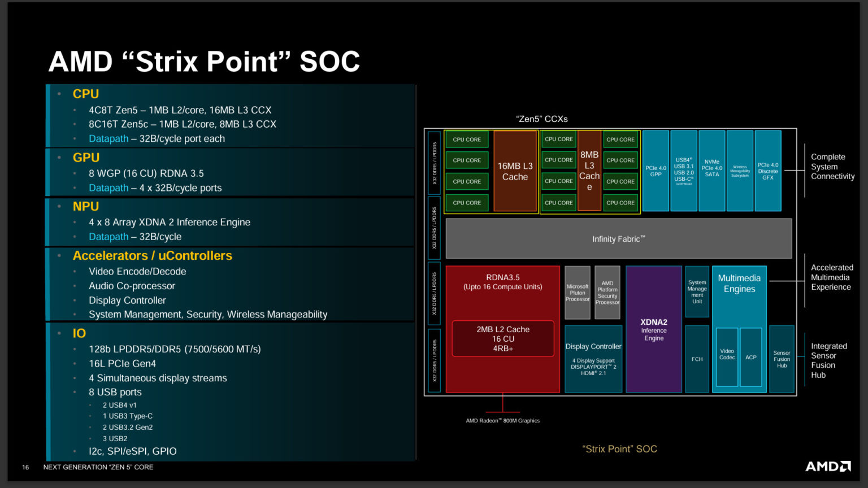
Task: Select the Accelerators / uControllers heading
Action: (153, 255)
